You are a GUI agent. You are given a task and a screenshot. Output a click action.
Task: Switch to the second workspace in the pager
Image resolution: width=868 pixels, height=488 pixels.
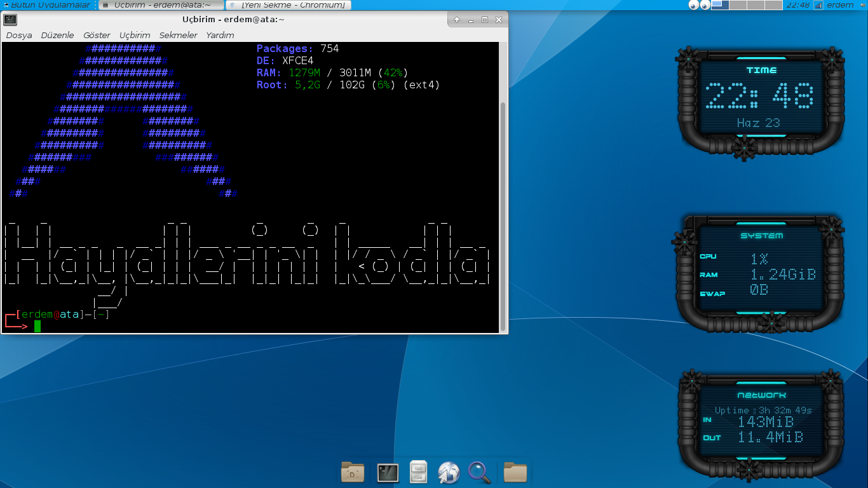(738, 4)
